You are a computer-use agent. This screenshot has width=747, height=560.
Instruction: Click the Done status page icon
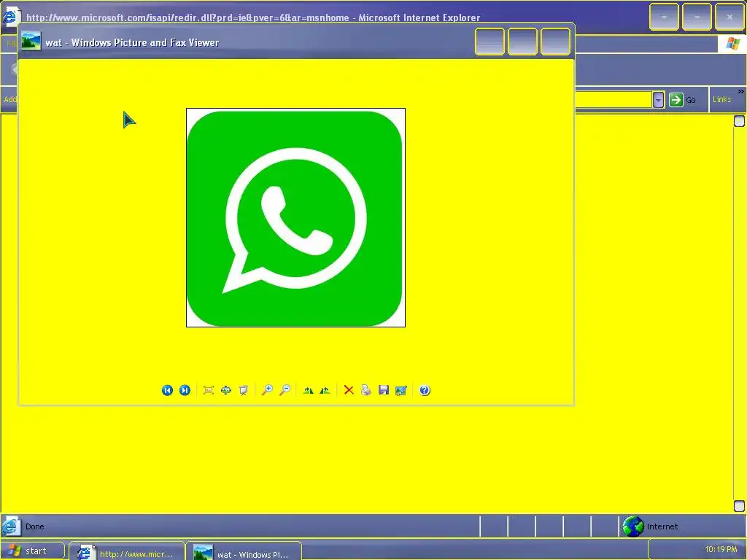(10, 526)
